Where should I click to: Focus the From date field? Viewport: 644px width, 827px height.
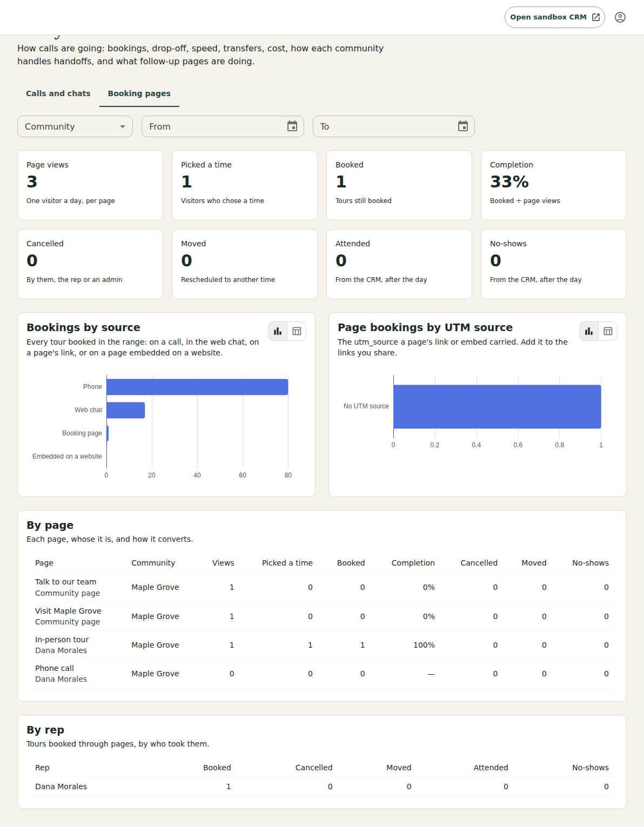pos(223,126)
